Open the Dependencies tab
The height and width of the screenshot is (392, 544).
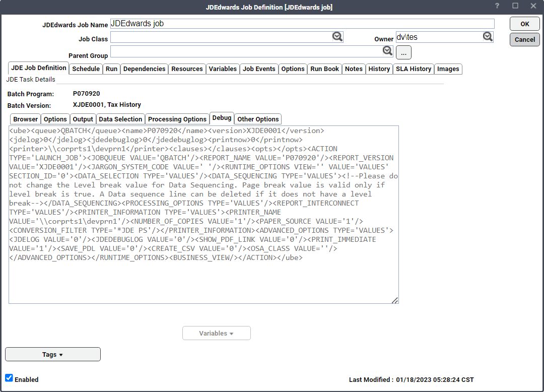pos(145,69)
